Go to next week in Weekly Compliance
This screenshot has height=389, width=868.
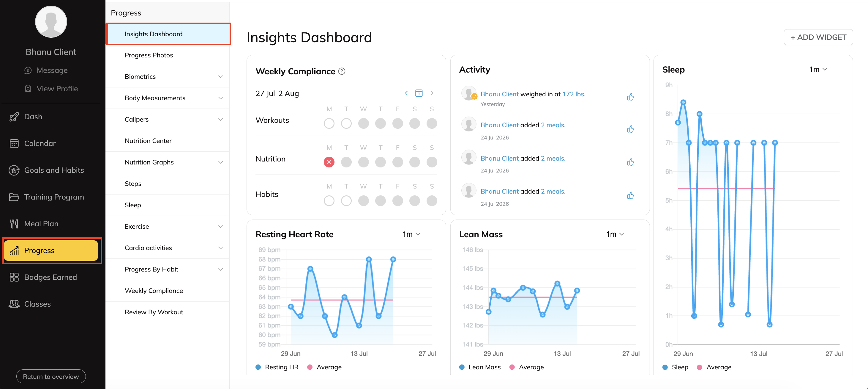[x=432, y=93]
